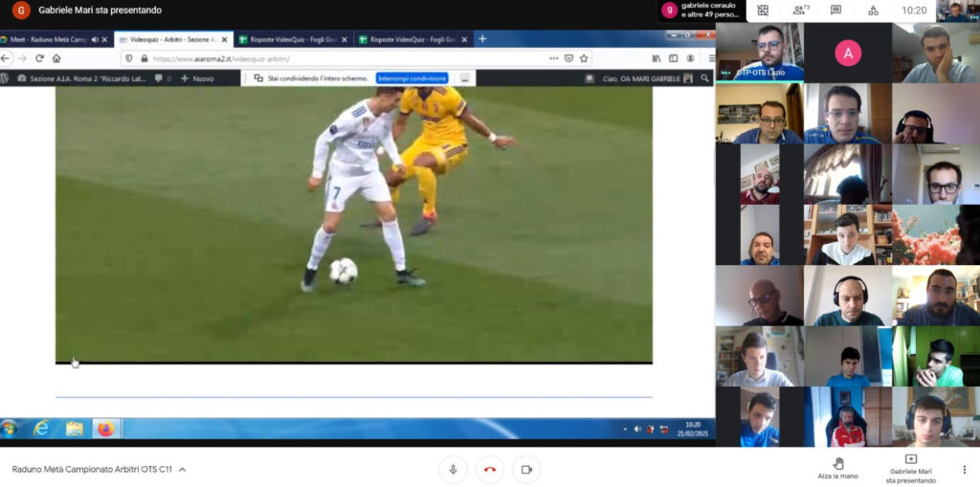Open a new browser tab with the plus
The image size is (980, 487).
click(x=482, y=39)
